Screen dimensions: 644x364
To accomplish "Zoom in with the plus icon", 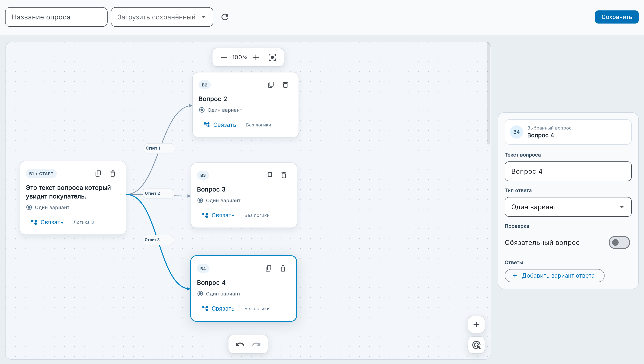I will coord(256,57).
